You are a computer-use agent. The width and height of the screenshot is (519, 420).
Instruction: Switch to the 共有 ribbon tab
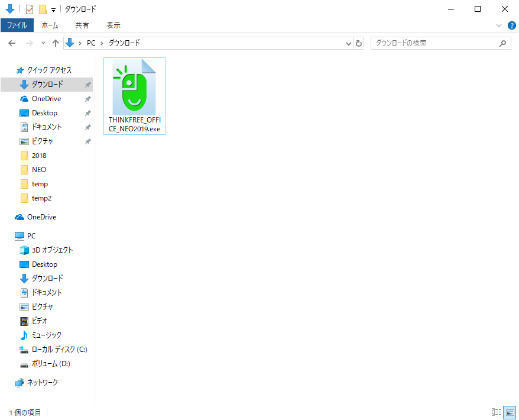[82, 25]
